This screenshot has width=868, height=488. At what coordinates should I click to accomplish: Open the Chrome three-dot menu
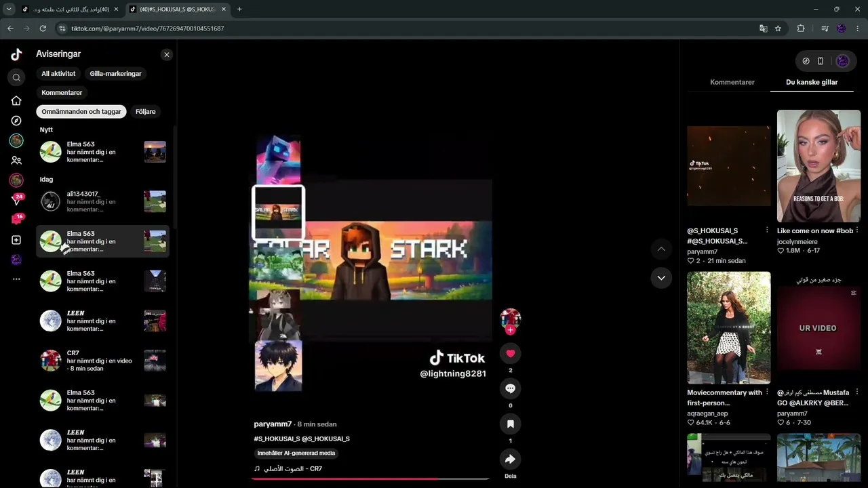point(858,28)
